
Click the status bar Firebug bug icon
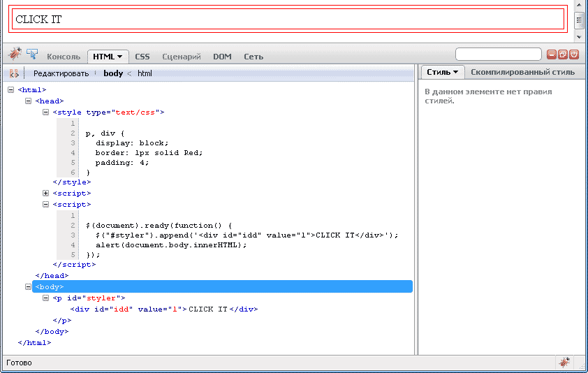564,362
